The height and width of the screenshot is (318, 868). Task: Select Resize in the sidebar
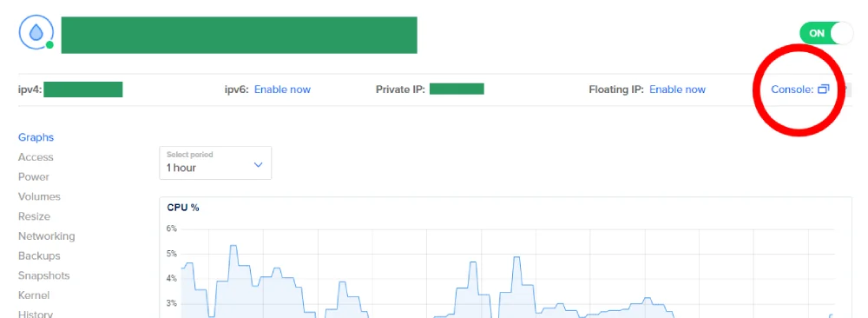coord(35,216)
